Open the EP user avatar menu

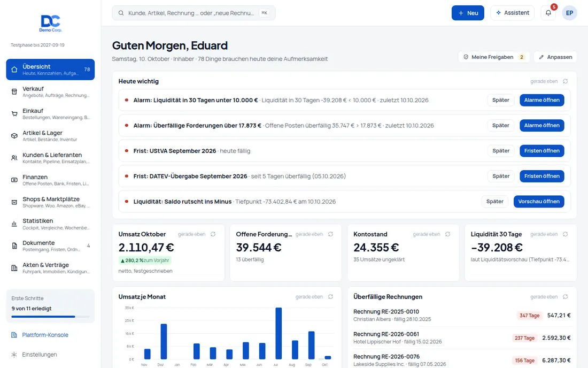tap(569, 13)
